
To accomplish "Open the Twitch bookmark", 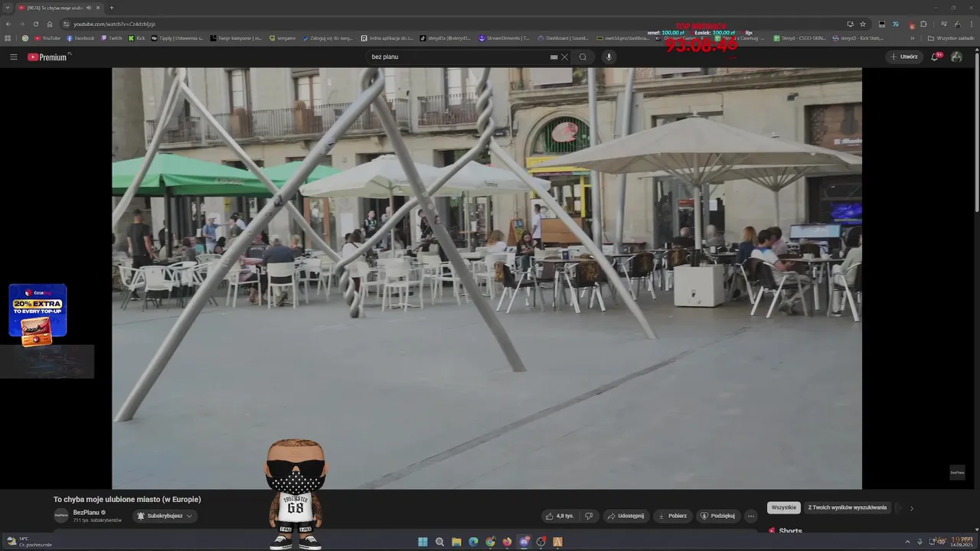I will click(112, 37).
